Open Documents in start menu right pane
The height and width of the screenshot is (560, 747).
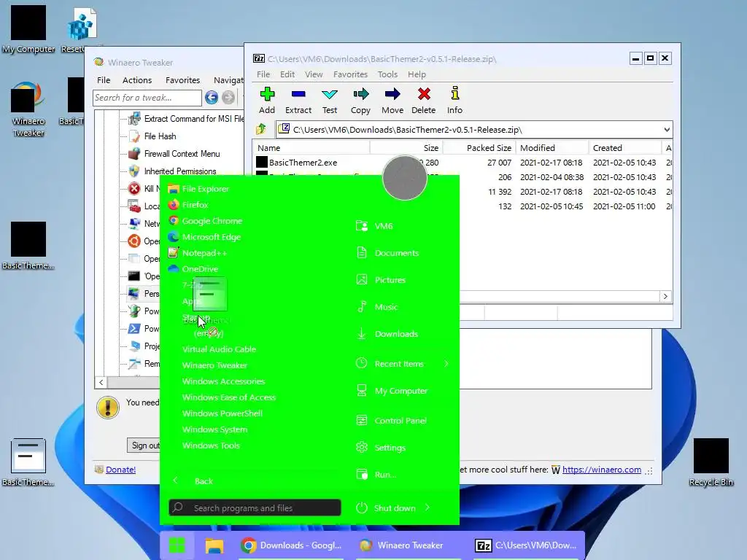387,253
